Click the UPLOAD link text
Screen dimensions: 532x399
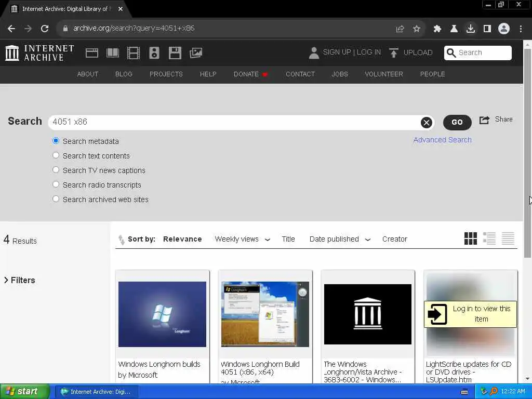click(418, 52)
